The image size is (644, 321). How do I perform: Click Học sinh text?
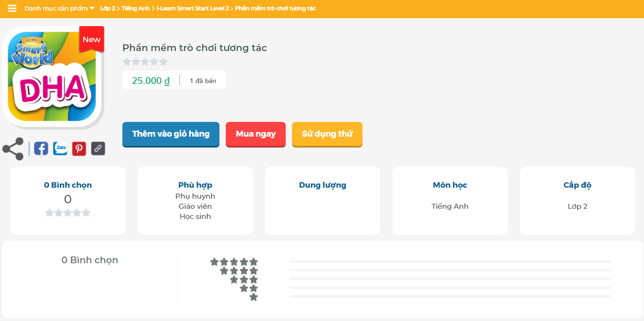tap(195, 216)
